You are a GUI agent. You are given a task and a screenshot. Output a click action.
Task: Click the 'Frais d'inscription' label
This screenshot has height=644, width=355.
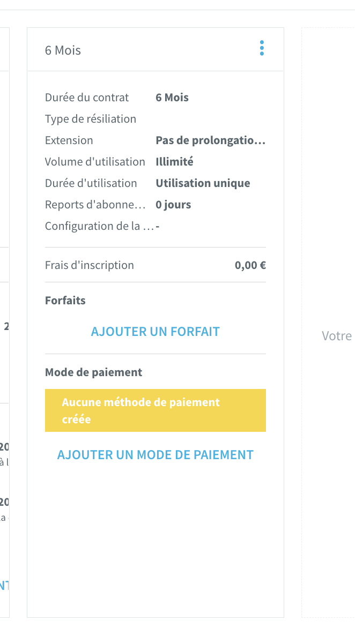click(90, 265)
